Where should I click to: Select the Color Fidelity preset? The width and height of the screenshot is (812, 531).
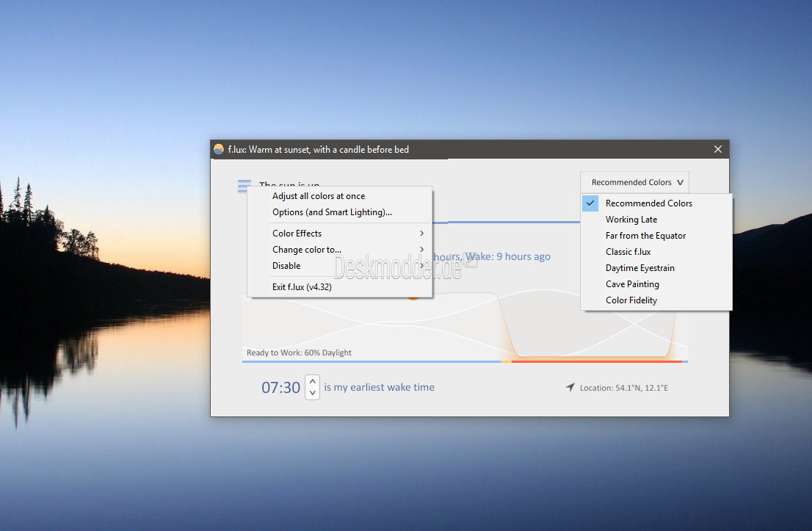[656, 300]
